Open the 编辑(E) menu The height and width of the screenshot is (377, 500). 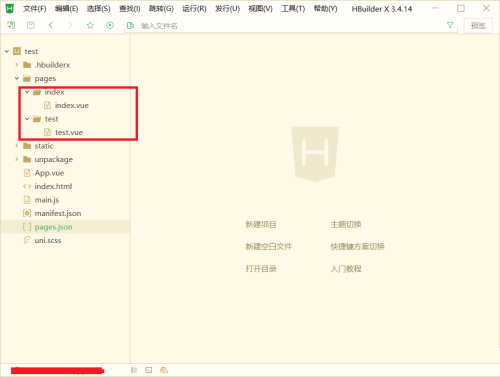[x=66, y=9]
